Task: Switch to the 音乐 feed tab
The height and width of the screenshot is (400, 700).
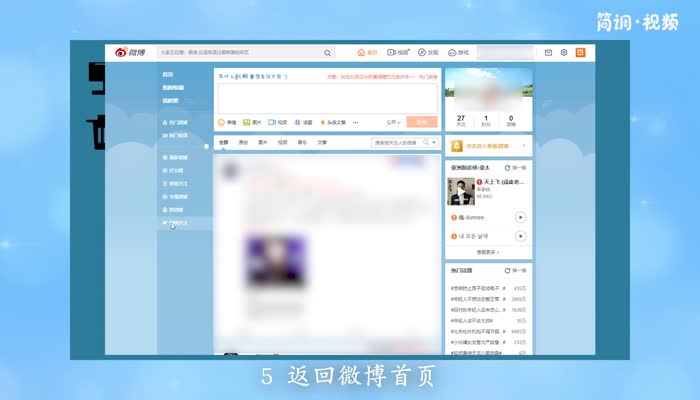Action: click(x=302, y=143)
